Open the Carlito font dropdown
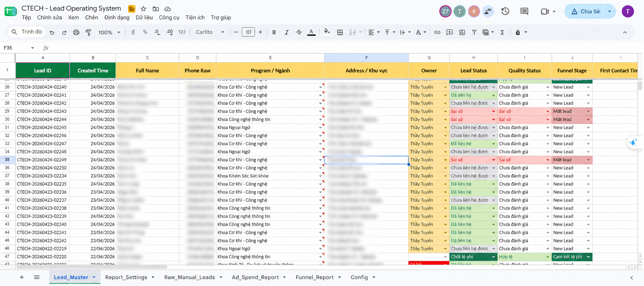 click(210, 32)
